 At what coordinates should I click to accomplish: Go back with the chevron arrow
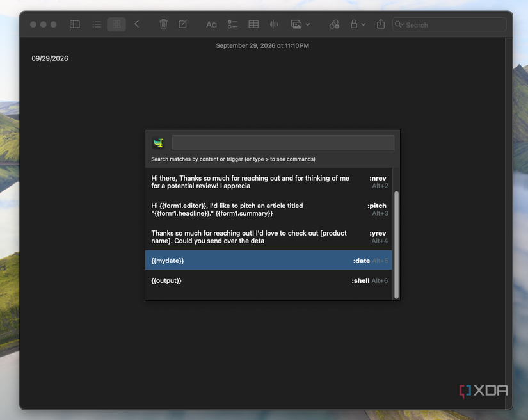pyautogui.click(x=137, y=24)
